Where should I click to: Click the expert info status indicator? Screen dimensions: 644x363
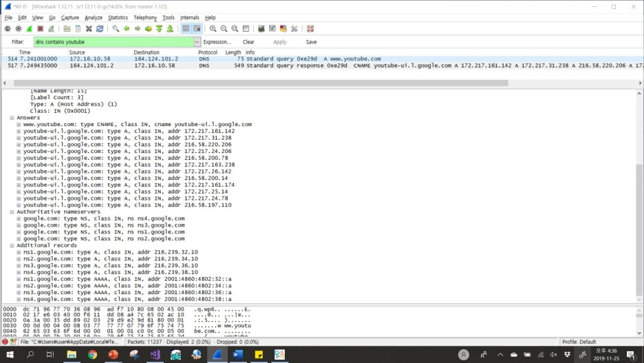[5, 342]
